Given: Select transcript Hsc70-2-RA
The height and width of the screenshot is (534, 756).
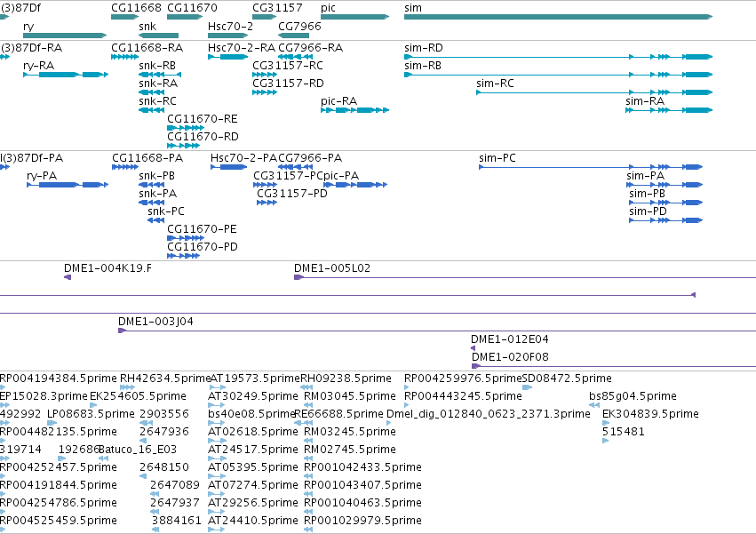Looking at the screenshot, I should pyautogui.click(x=228, y=57).
